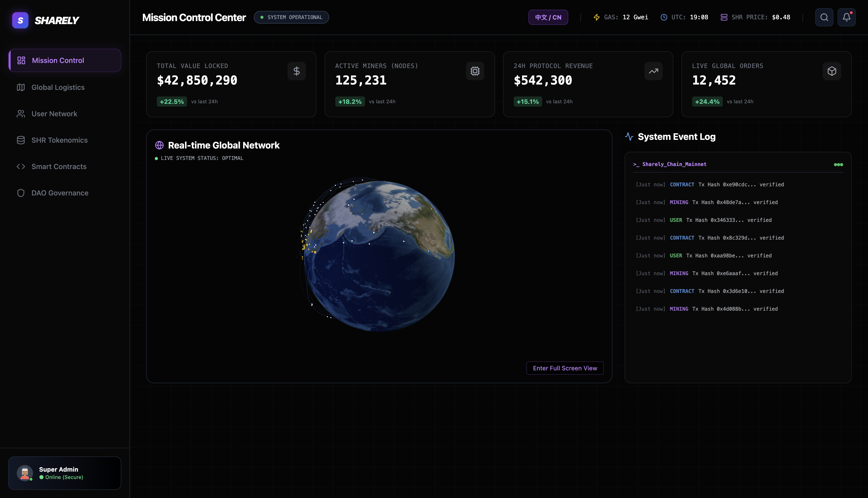
Task: Open the 中文/CN language switcher
Action: [x=548, y=17]
